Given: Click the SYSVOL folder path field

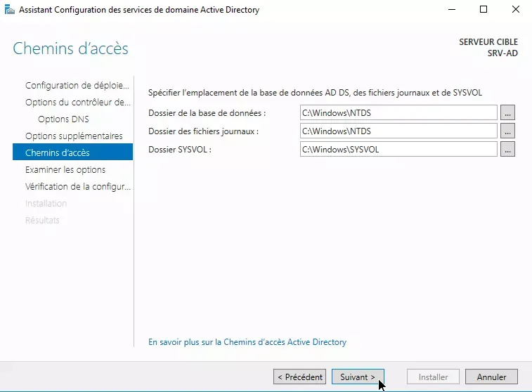Looking at the screenshot, I should (x=398, y=149).
